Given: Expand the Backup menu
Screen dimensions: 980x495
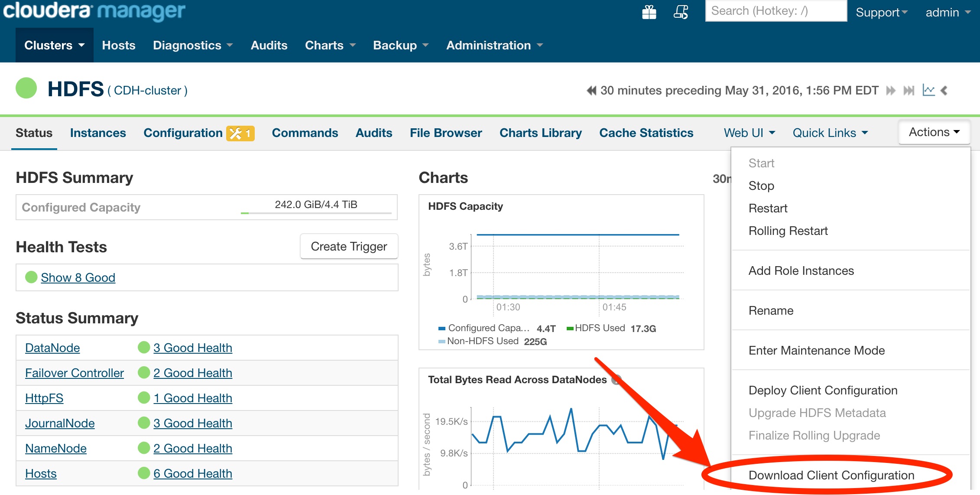Looking at the screenshot, I should pos(401,45).
